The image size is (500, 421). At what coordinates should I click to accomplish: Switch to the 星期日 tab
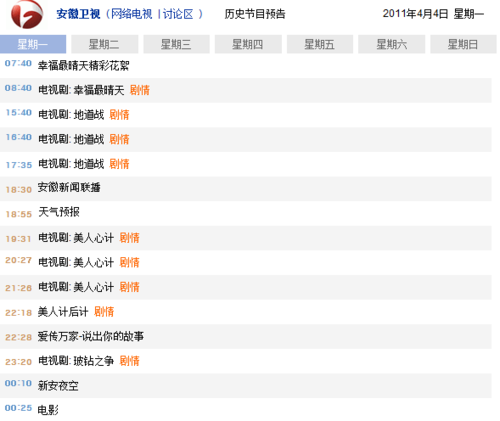(x=463, y=44)
